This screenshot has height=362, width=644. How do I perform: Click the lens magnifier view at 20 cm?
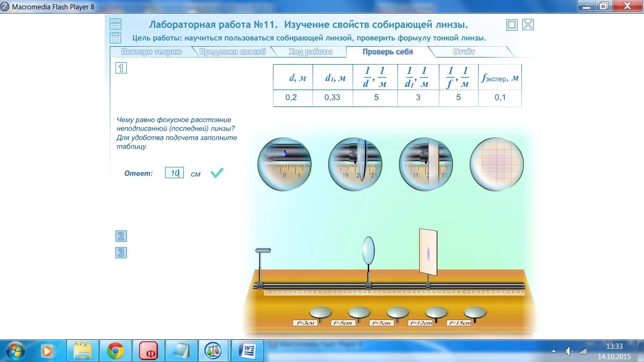pos(355,164)
